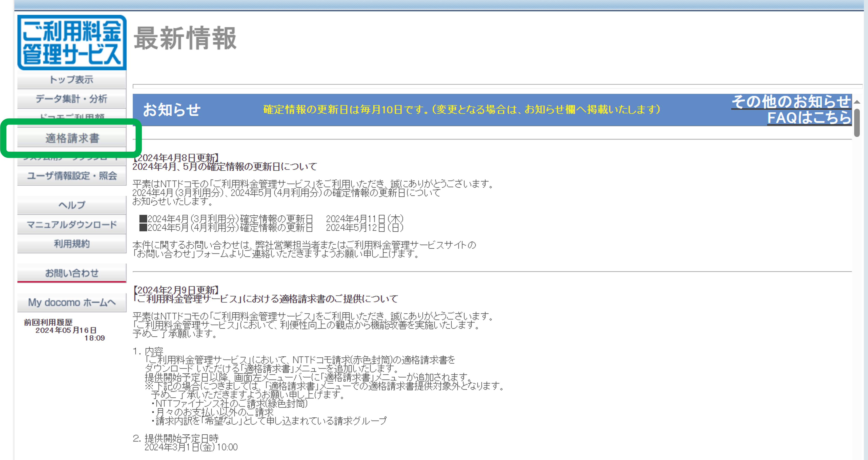Click the notice area scrollbar thumb

(x=857, y=123)
